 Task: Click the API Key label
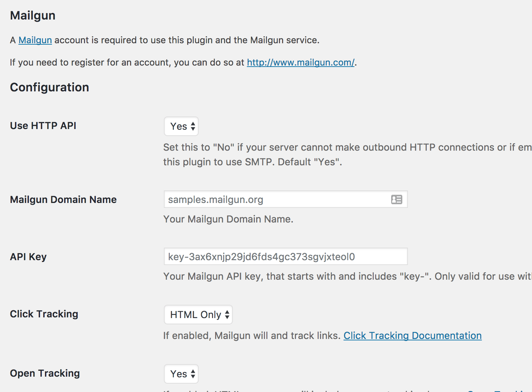28,257
